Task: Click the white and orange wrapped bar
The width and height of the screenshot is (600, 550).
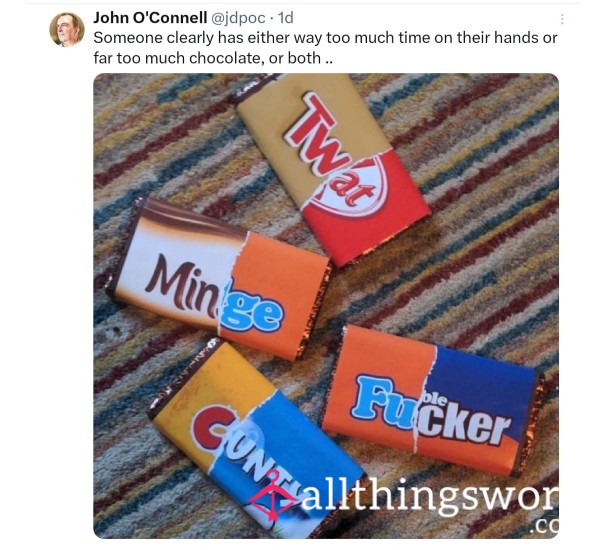Action: pos(218,279)
